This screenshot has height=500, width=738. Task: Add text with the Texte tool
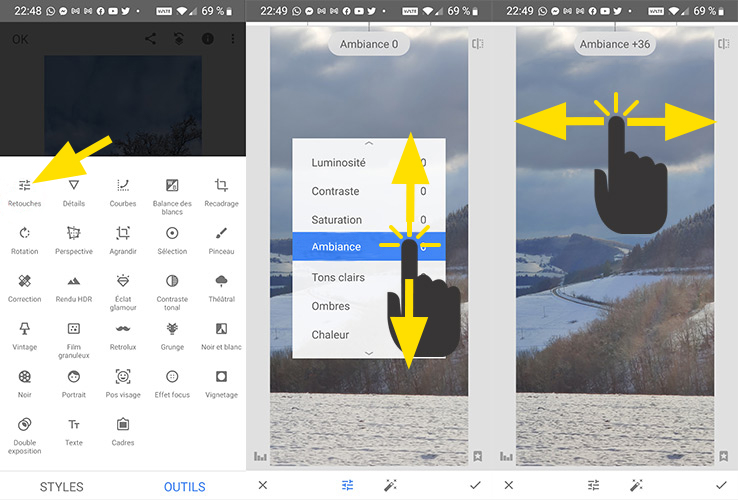coord(74,432)
